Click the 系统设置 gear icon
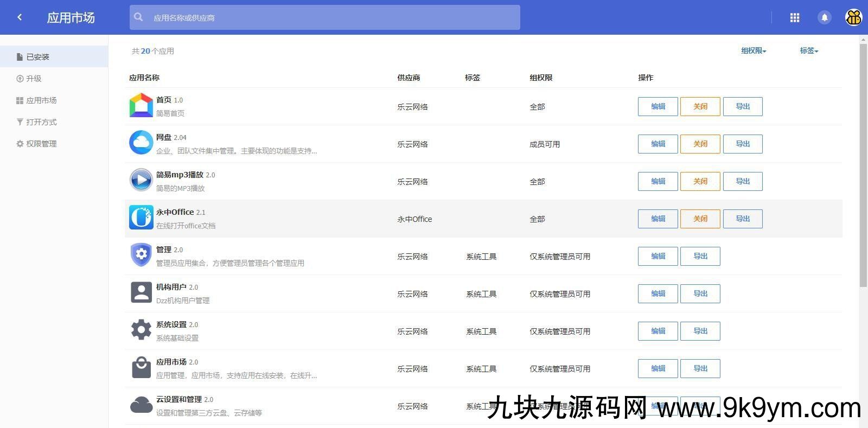This screenshot has height=428, width=868. pos(141,330)
